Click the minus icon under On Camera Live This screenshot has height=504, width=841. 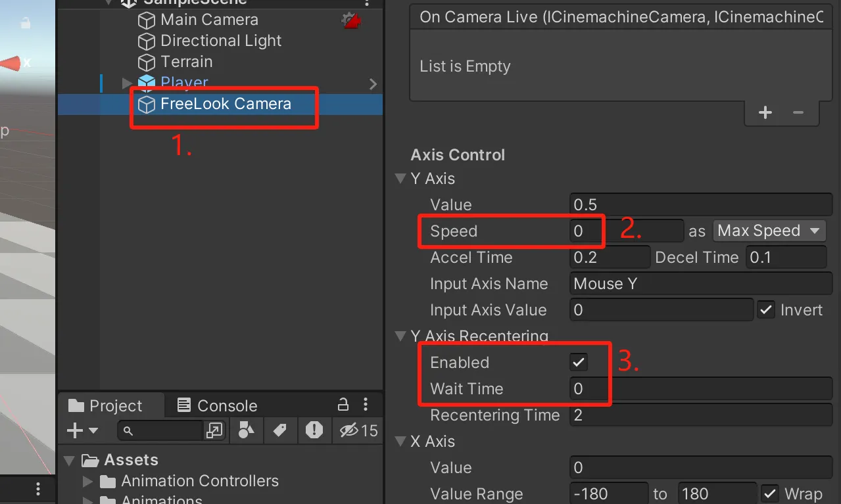coord(798,112)
